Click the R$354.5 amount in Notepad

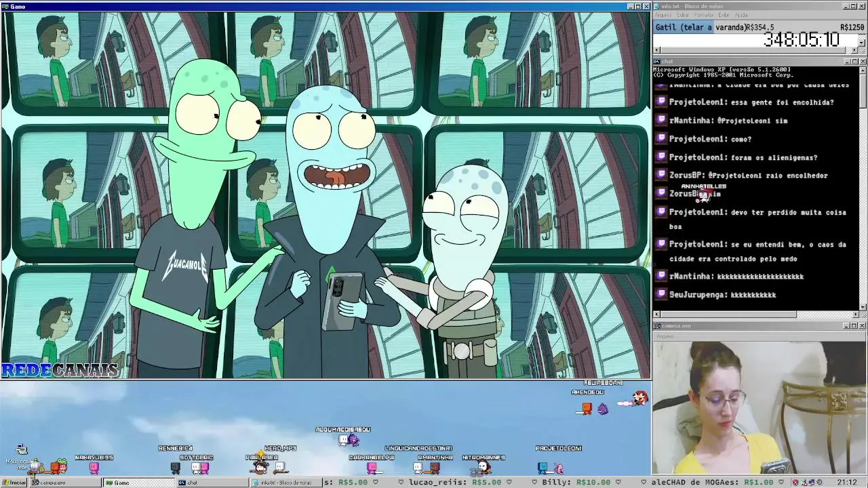(760, 27)
